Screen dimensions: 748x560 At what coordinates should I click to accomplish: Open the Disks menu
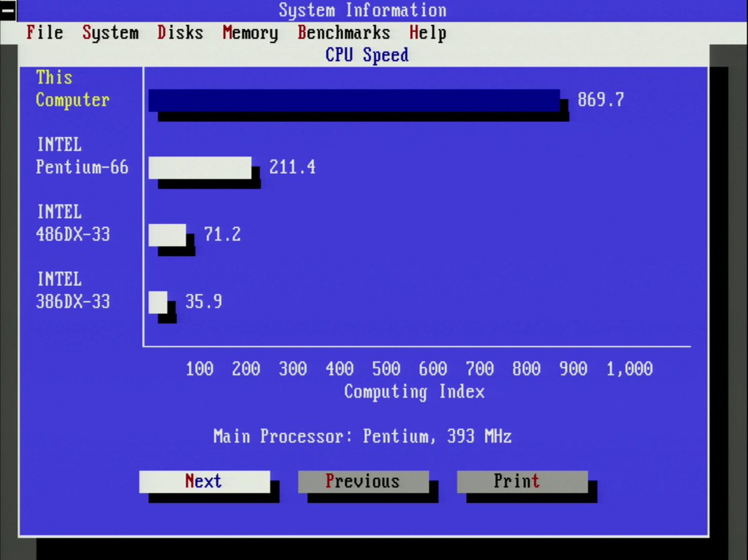click(180, 32)
